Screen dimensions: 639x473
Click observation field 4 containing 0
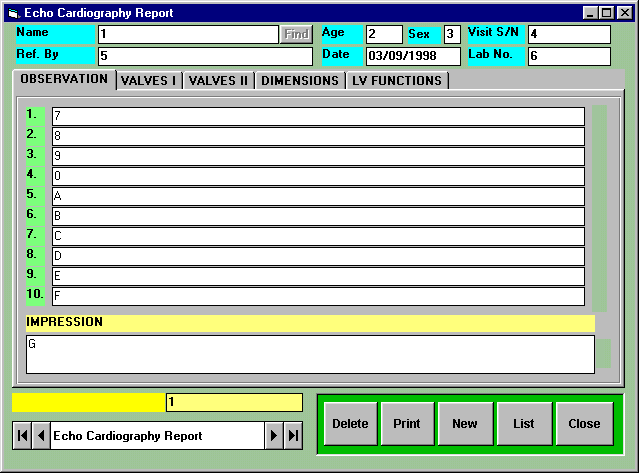point(318,176)
